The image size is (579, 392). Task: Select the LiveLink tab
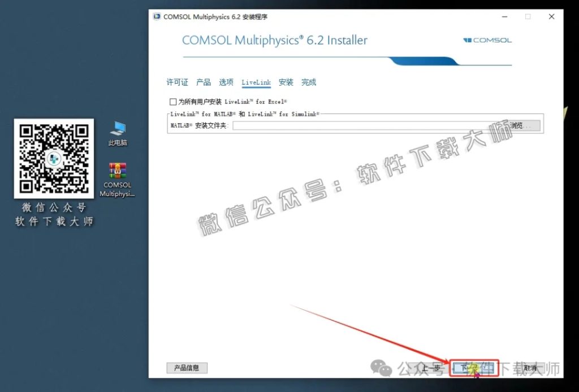pos(256,82)
